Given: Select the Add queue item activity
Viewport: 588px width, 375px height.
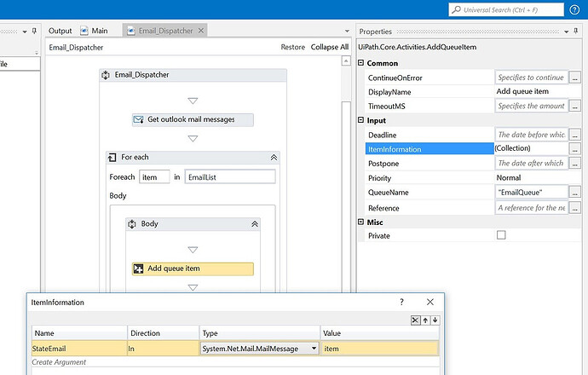Looking at the screenshot, I should [x=193, y=268].
